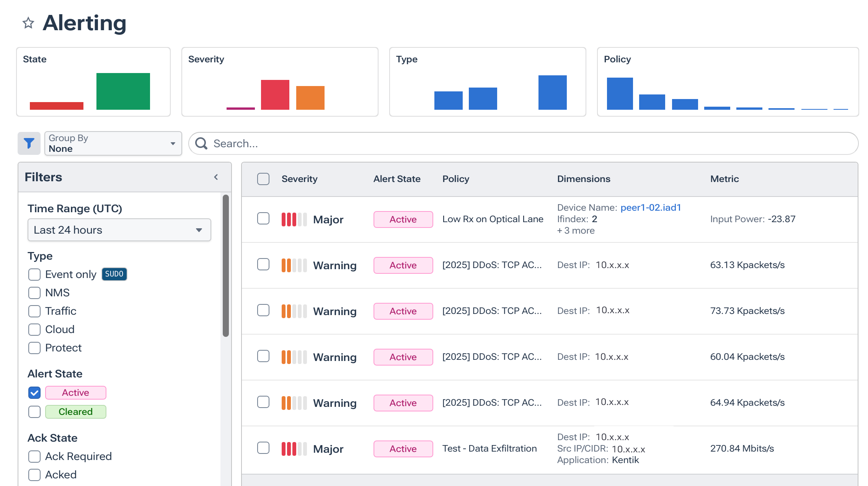Click the Active badge on the first Warning alert
Screen dimensions: 868x486
coord(403,265)
